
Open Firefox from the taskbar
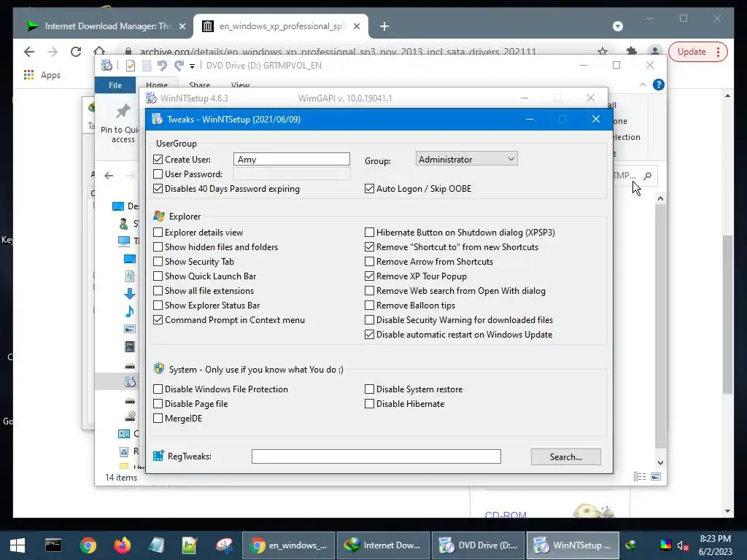pos(123,545)
